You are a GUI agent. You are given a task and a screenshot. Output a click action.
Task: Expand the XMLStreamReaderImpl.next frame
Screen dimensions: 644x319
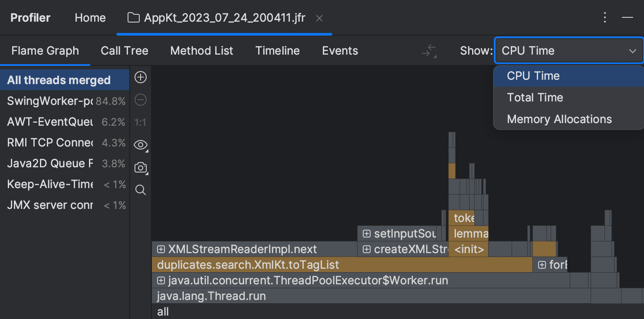click(x=161, y=249)
